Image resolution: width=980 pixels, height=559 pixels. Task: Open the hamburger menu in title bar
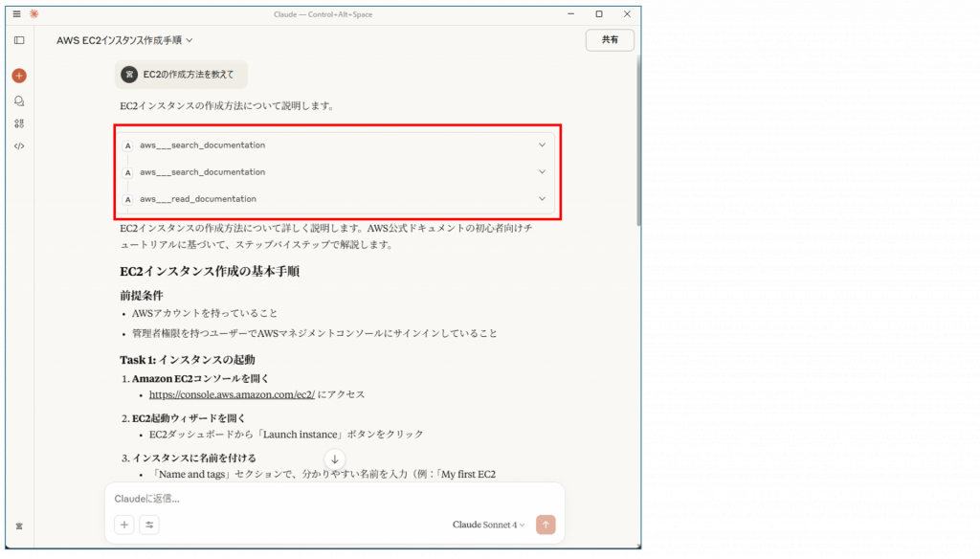click(x=16, y=13)
